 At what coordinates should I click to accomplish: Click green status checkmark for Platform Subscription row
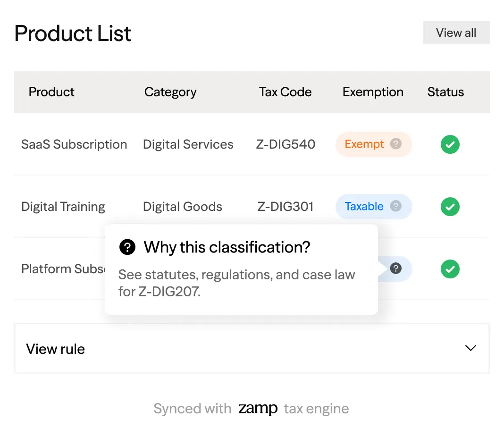450,269
